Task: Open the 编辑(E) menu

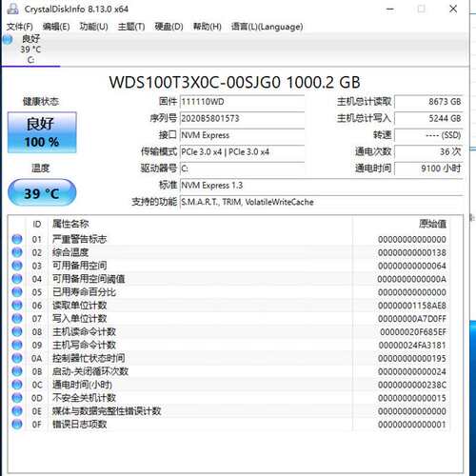Action: [56, 27]
